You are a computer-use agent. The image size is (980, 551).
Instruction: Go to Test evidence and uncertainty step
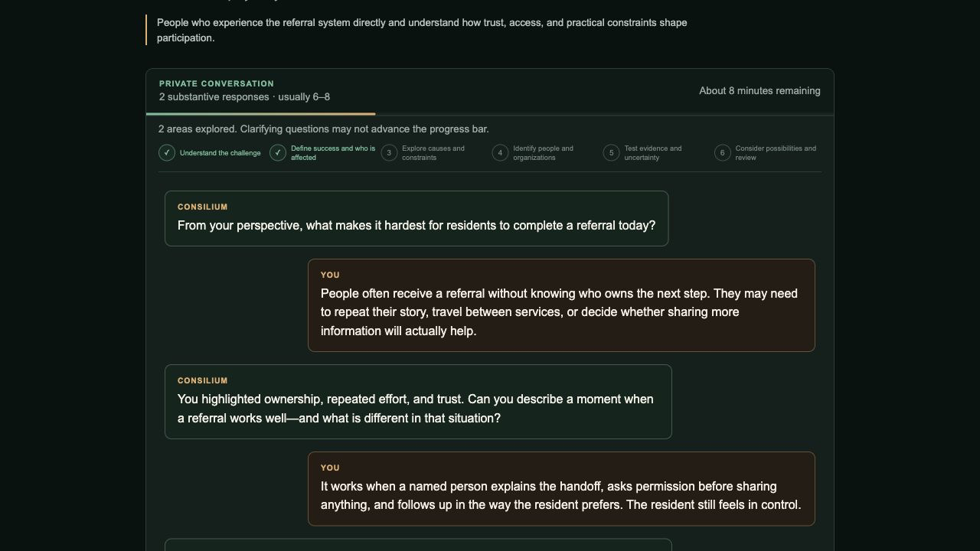point(652,153)
